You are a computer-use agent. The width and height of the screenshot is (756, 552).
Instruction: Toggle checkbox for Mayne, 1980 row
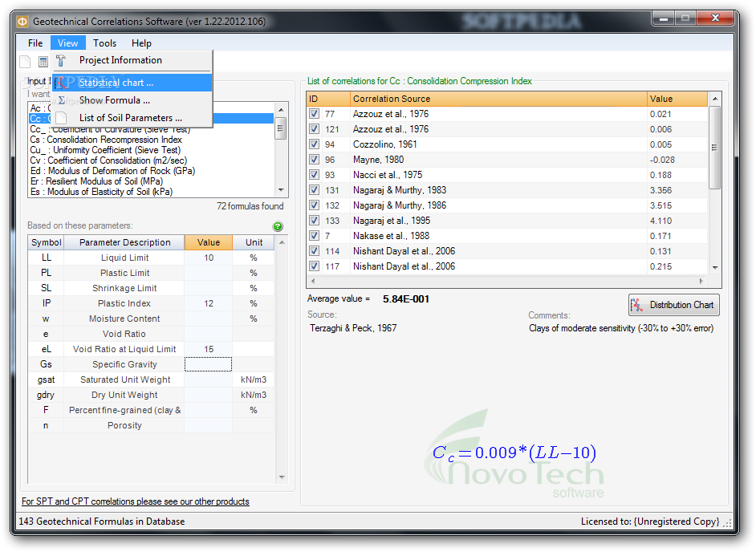(315, 160)
